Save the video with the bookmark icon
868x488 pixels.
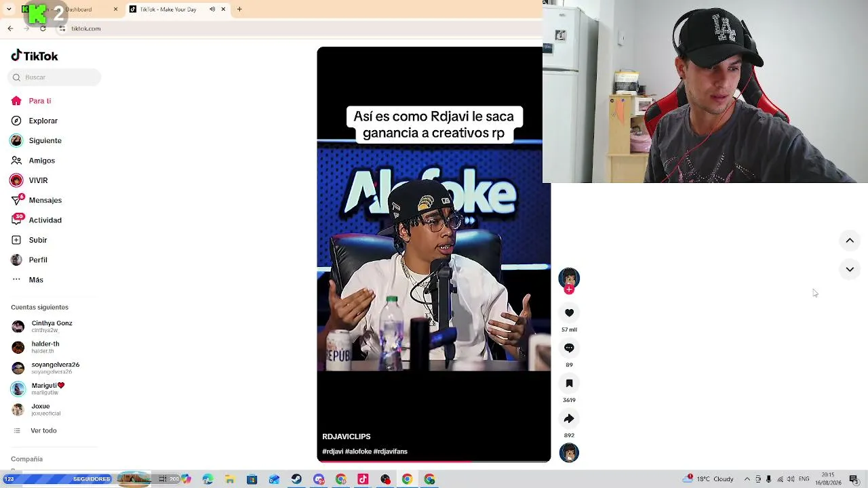point(569,383)
